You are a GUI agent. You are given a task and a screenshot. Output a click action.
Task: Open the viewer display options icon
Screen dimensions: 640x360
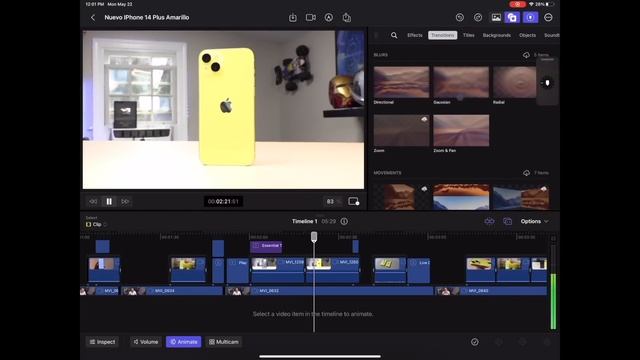pyautogui.click(x=353, y=201)
